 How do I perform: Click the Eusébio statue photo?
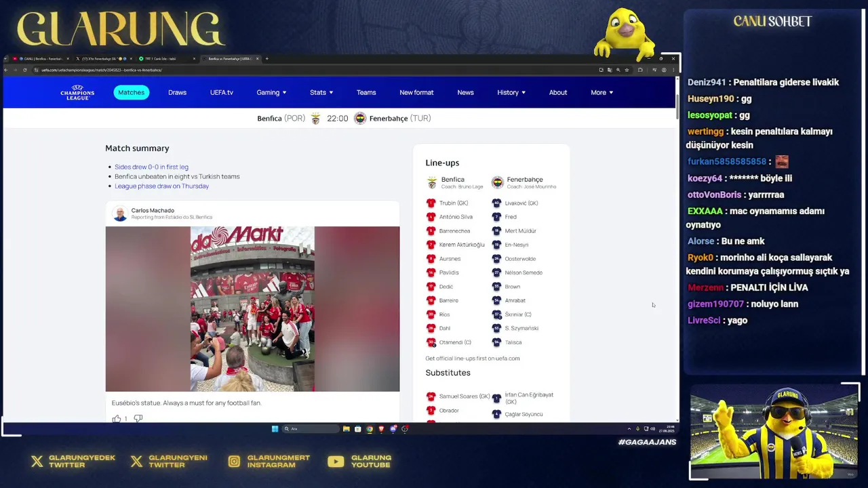252,309
